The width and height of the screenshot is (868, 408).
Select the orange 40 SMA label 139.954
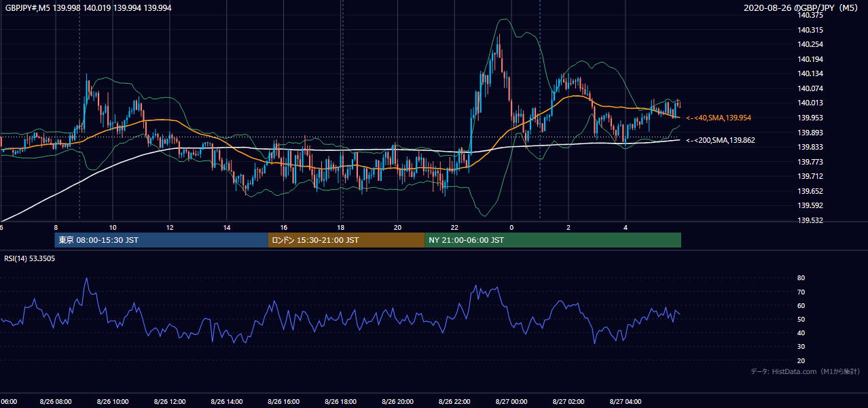click(719, 118)
